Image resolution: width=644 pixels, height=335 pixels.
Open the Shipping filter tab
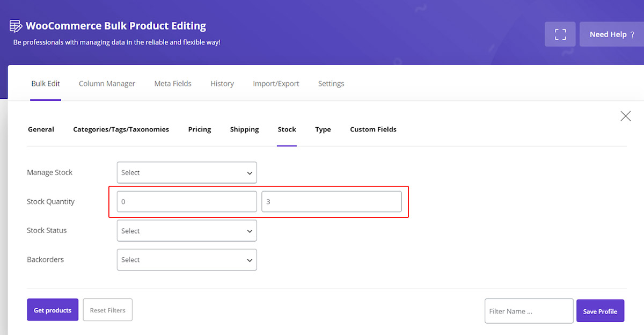click(x=244, y=129)
